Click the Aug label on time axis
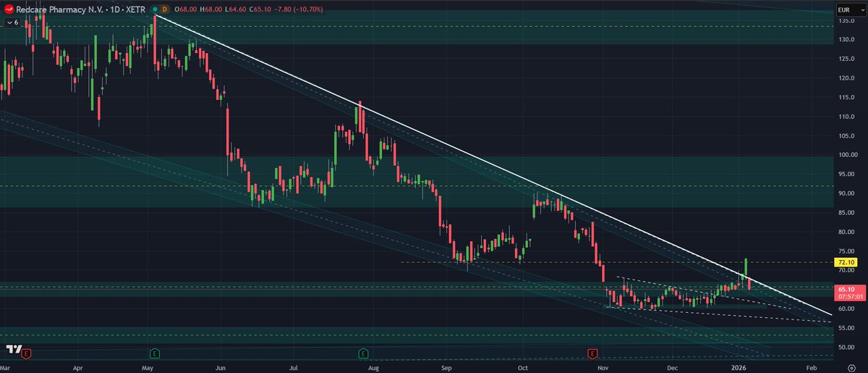The image size is (868, 373). click(x=374, y=367)
